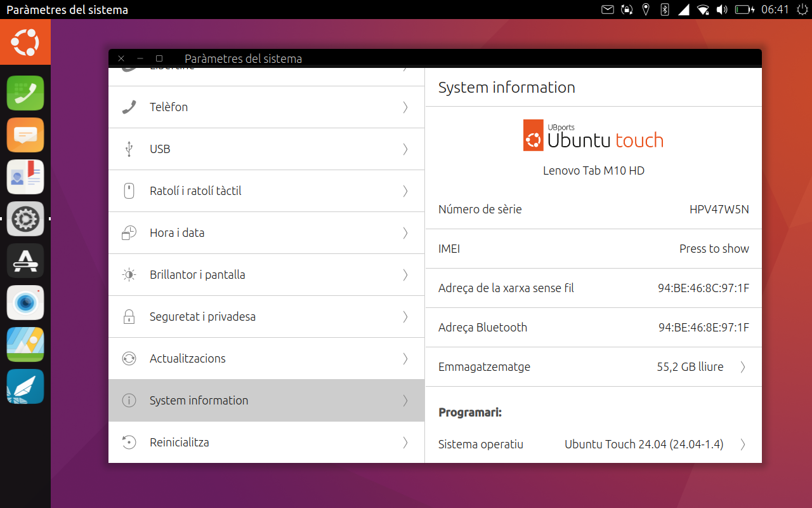Click the Número de sèrie label
Viewport: 812px width, 508px height.
click(x=480, y=209)
